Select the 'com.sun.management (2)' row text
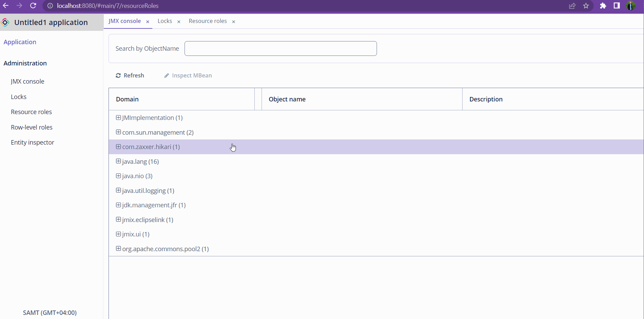The image size is (644, 319). (158, 133)
